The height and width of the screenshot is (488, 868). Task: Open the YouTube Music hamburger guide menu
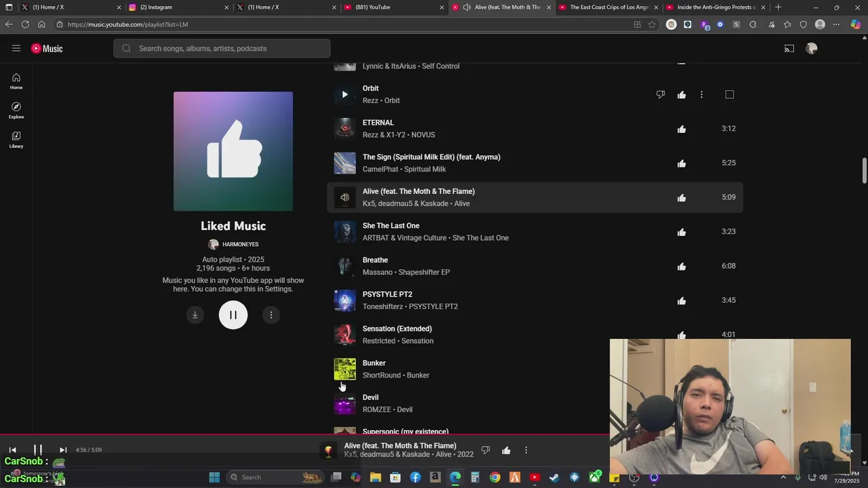pyautogui.click(x=16, y=48)
